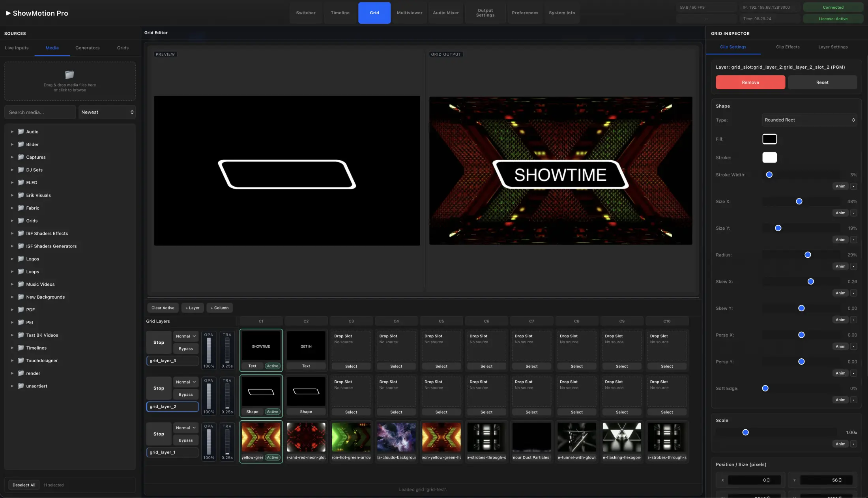Viewport: 868px width, 498px height.
Task: Click the red Remove button
Action: pyautogui.click(x=750, y=82)
